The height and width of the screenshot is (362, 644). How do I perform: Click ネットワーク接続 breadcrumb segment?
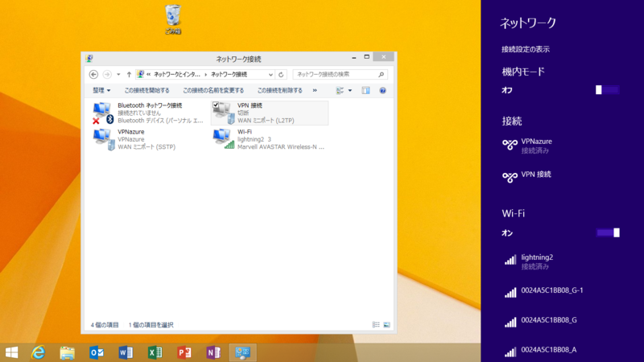[x=229, y=74]
